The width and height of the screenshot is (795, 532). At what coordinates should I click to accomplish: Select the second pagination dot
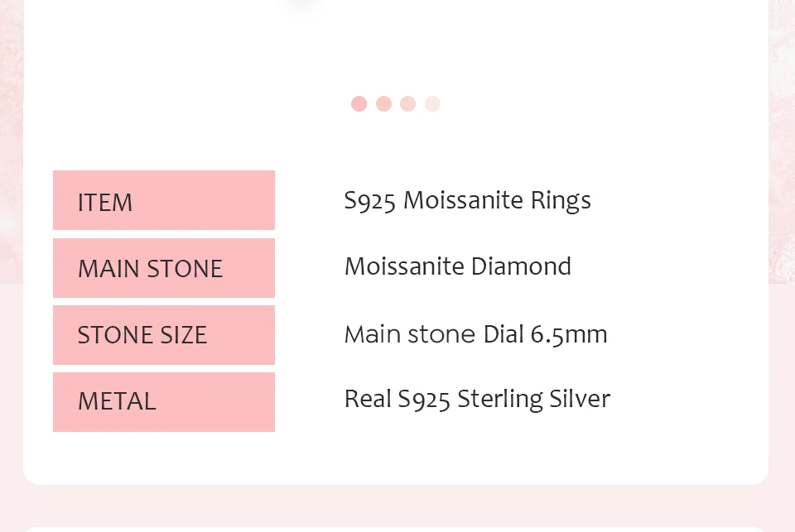coord(383,103)
